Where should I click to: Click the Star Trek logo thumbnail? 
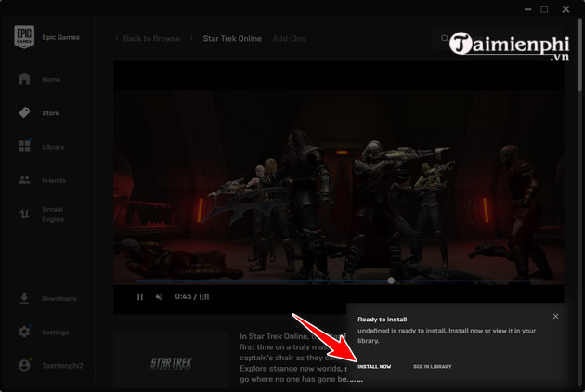click(x=170, y=361)
